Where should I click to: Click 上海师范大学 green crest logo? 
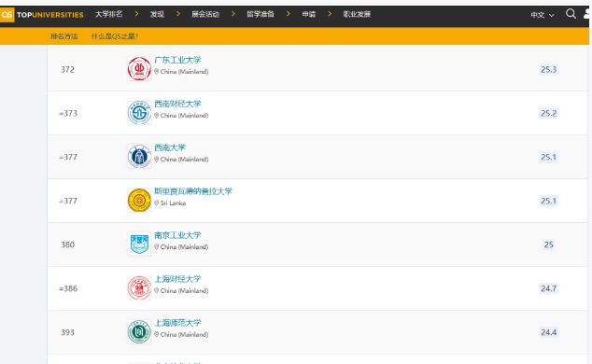tap(139, 331)
